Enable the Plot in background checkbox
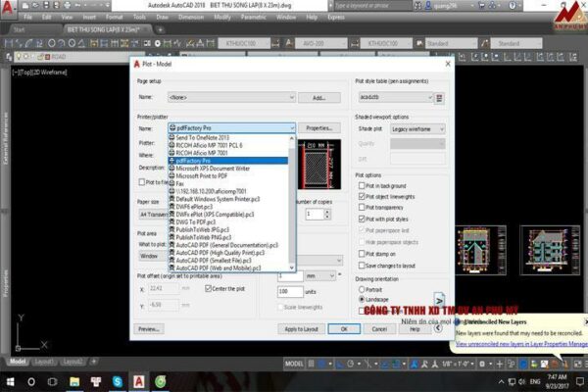The image size is (588, 392). click(362, 185)
